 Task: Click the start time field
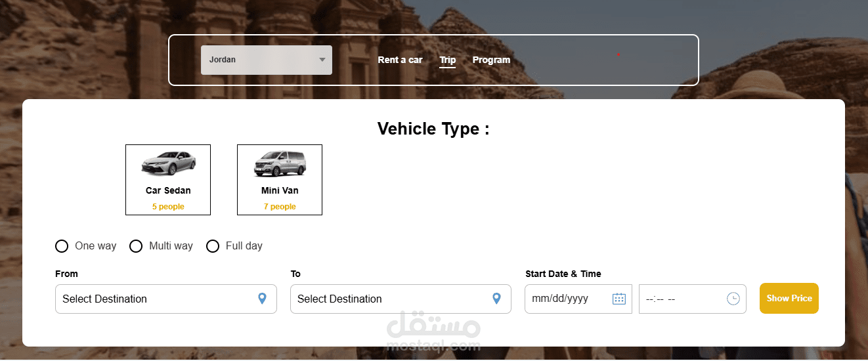(693, 299)
